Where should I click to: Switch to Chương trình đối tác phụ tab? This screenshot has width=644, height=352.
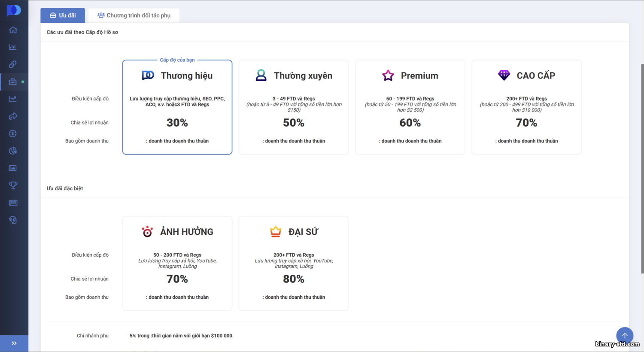click(x=134, y=15)
